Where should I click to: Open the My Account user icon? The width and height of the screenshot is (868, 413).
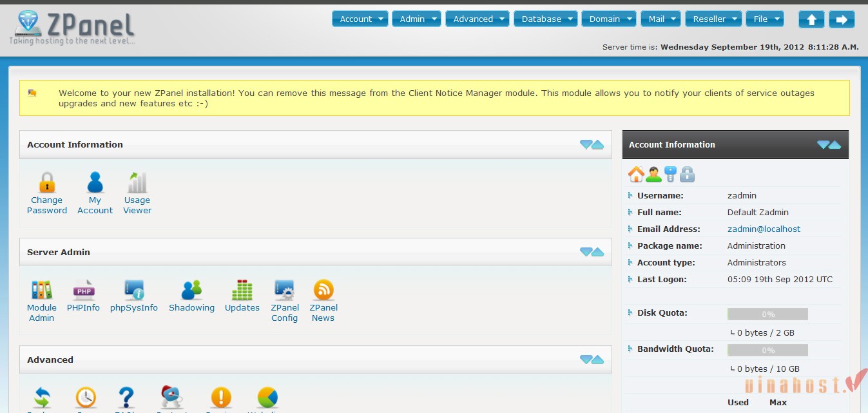point(95,182)
